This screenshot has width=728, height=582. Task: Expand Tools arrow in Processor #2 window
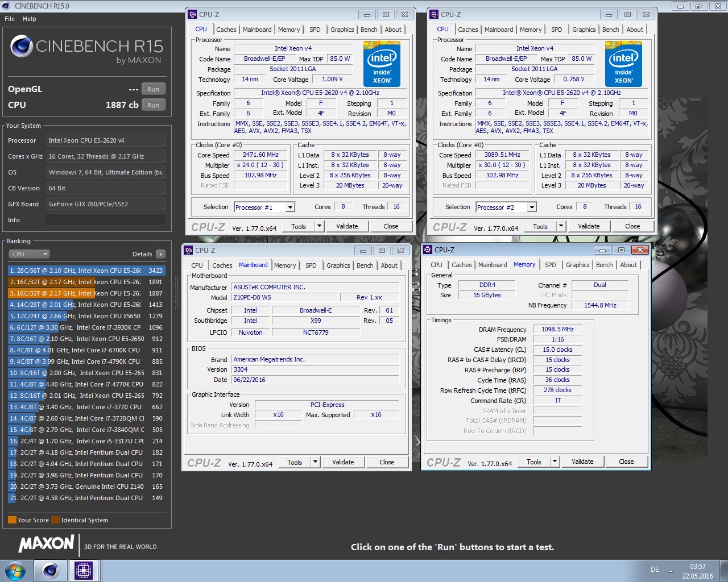point(561,226)
